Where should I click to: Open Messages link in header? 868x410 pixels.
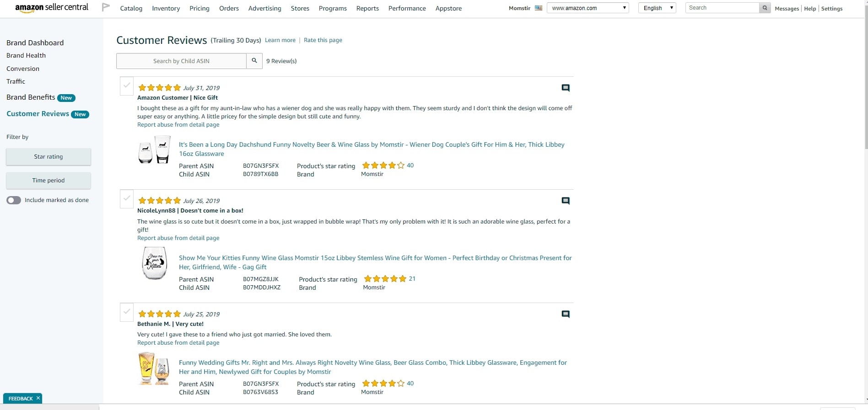point(787,9)
